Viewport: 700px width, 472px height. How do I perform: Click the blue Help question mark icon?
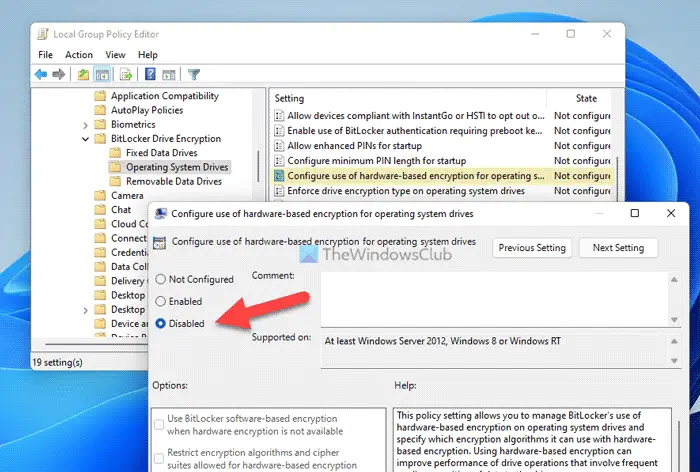[150, 74]
